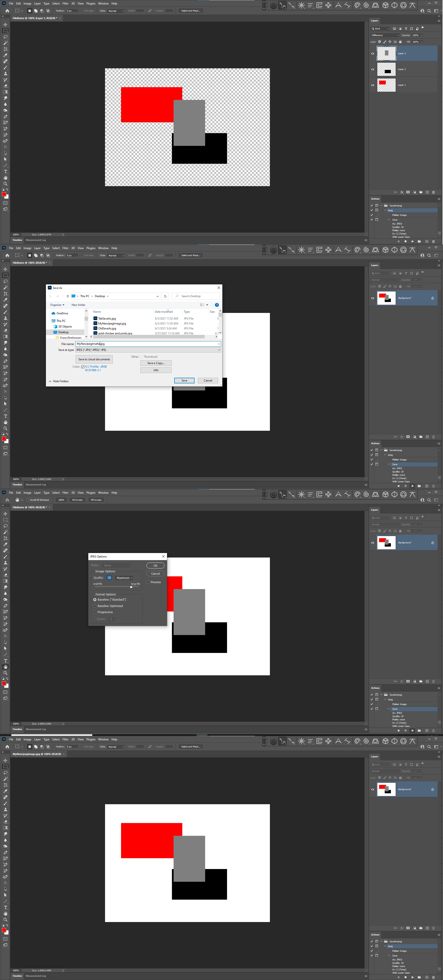Open the Kind filter dropdown above Layer 3
This screenshot has height=980, width=443.
click(x=380, y=29)
